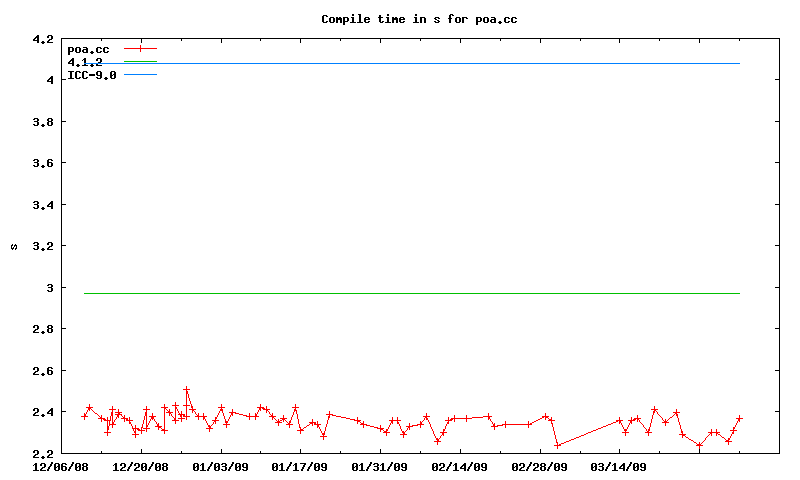Click the chart title 'Compile time in s for poa.cc'
The width and height of the screenshot is (800, 480).
coord(418,19)
